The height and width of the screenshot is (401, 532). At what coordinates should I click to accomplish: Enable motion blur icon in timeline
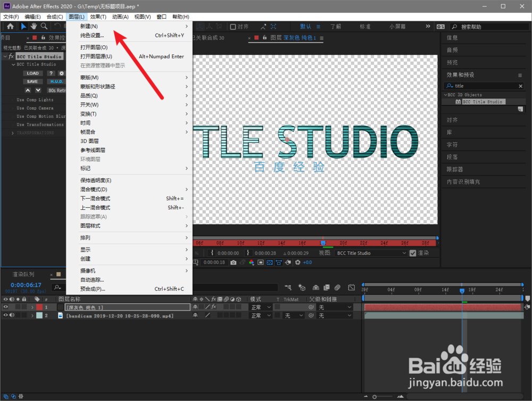point(337,288)
